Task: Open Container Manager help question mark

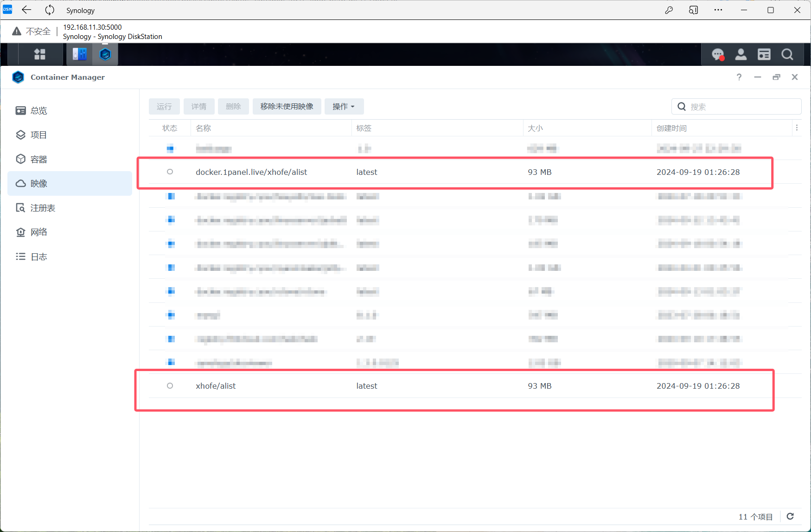Action: point(739,77)
